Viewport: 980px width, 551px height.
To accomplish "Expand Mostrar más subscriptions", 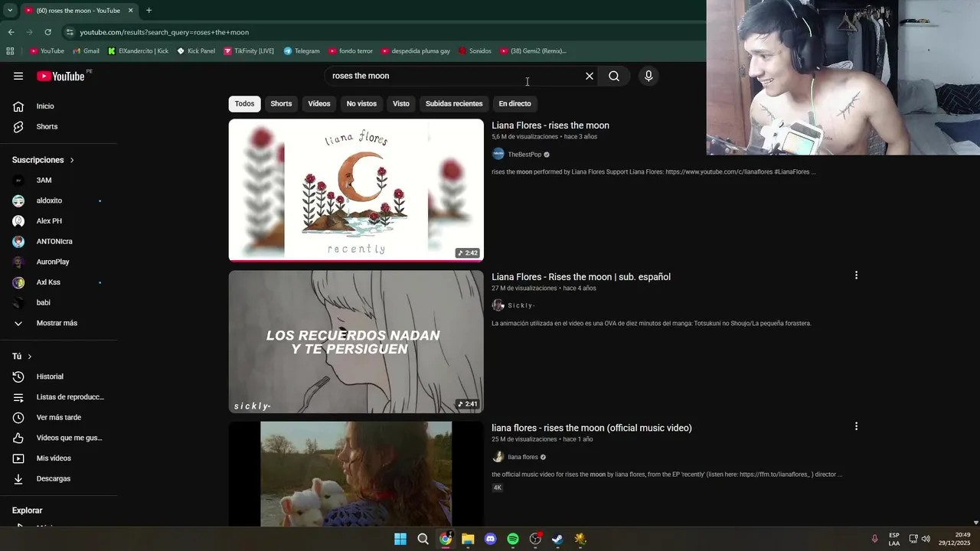I will coord(58,323).
